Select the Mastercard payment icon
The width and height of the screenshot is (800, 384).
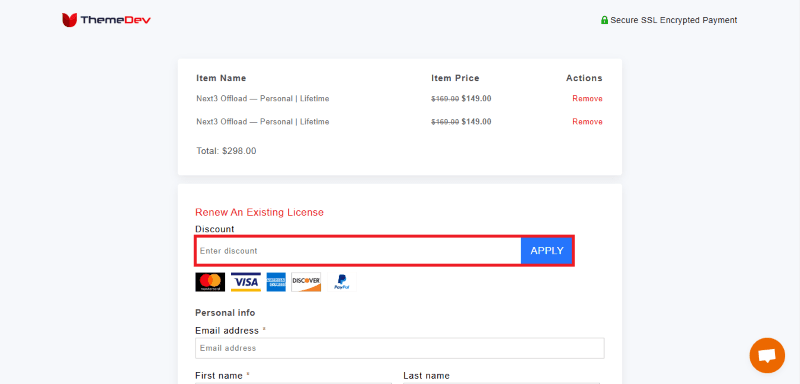210,282
